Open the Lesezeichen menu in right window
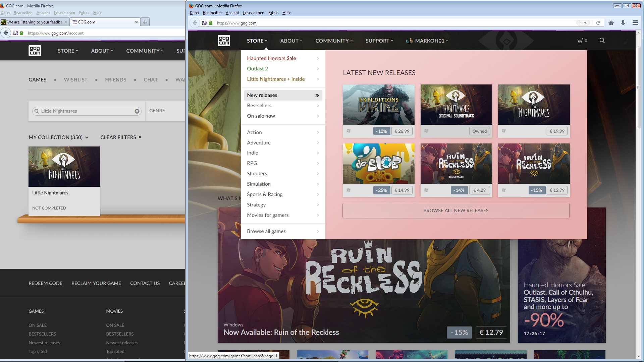The image size is (644, 362). (x=253, y=13)
